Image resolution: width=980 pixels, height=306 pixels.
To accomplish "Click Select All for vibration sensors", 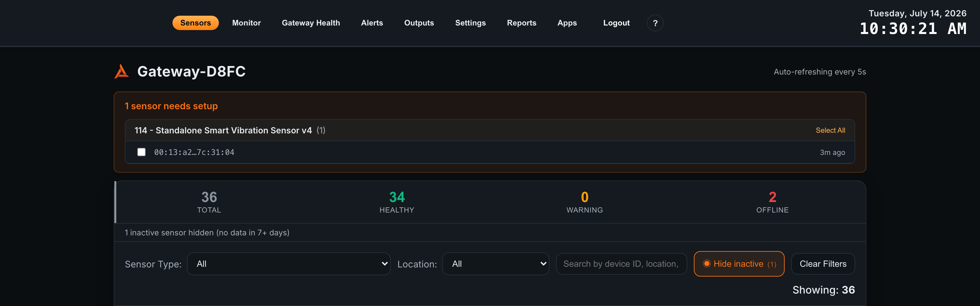I will (x=830, y=130).
